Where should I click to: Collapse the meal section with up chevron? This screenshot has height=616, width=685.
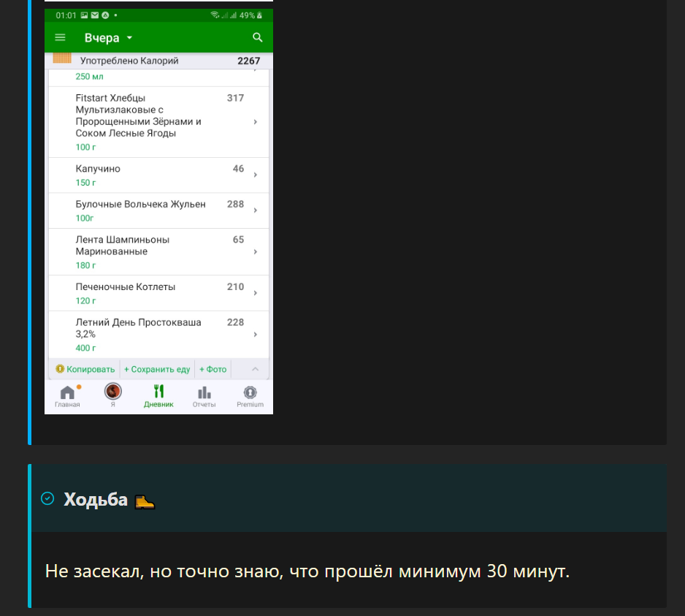(255, 370)
